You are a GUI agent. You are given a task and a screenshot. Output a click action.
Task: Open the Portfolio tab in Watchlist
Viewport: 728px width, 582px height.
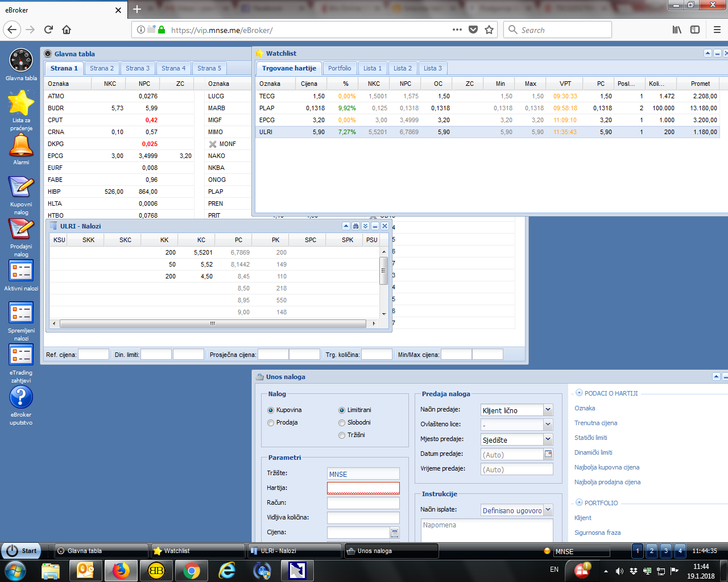(340, 68)
